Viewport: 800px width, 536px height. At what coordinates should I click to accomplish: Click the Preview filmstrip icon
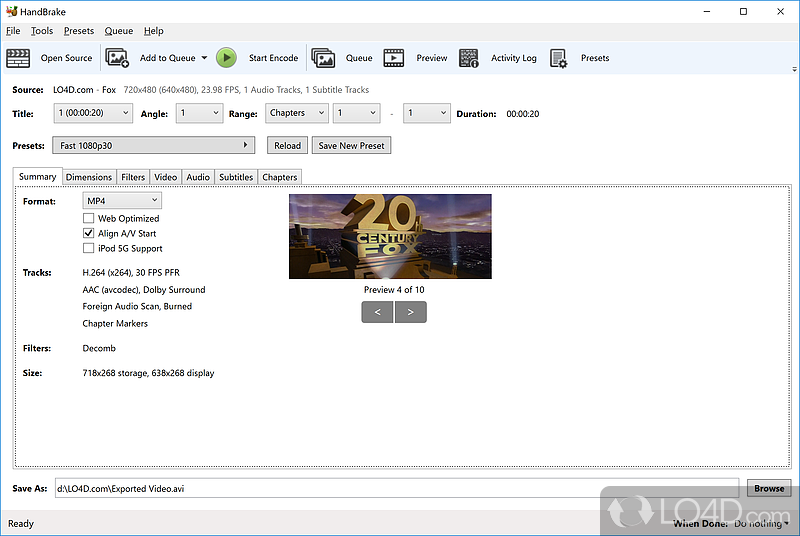click(393, 58)
